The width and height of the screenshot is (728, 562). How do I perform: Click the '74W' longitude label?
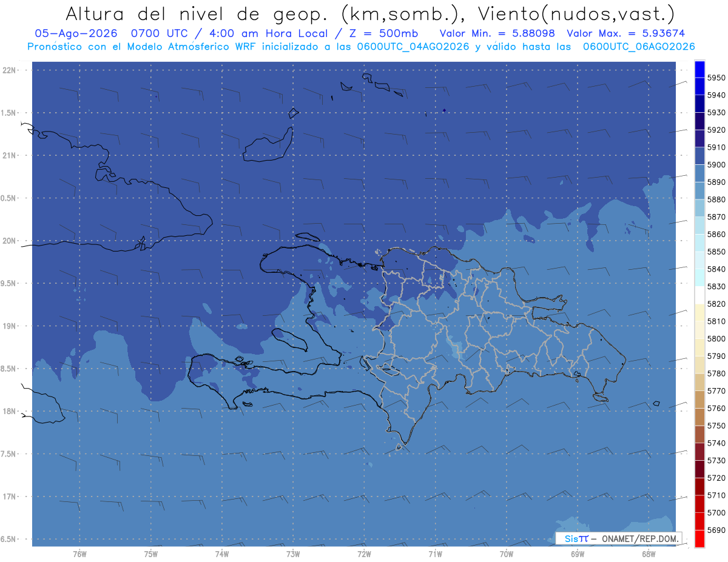pos(222,554)
